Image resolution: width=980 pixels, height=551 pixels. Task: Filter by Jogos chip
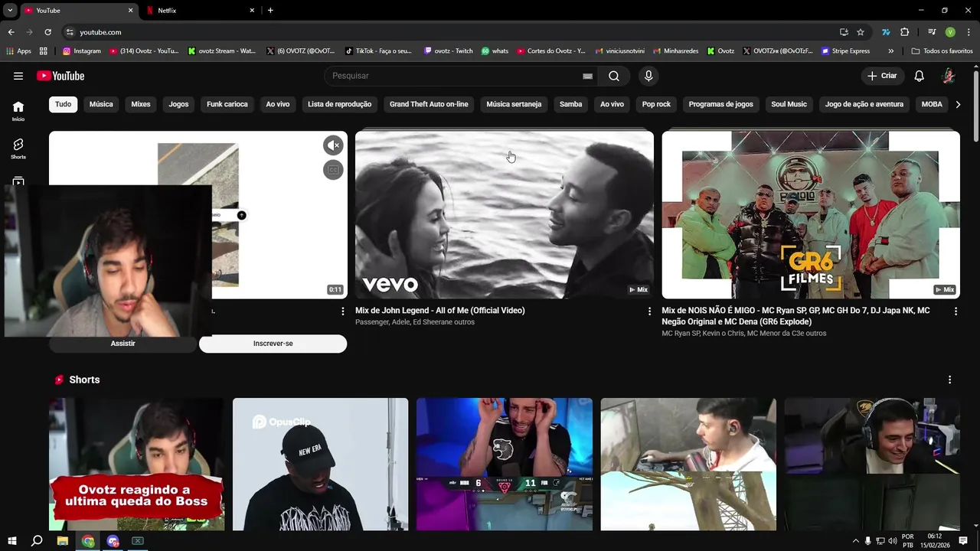(x=178, y=104)
